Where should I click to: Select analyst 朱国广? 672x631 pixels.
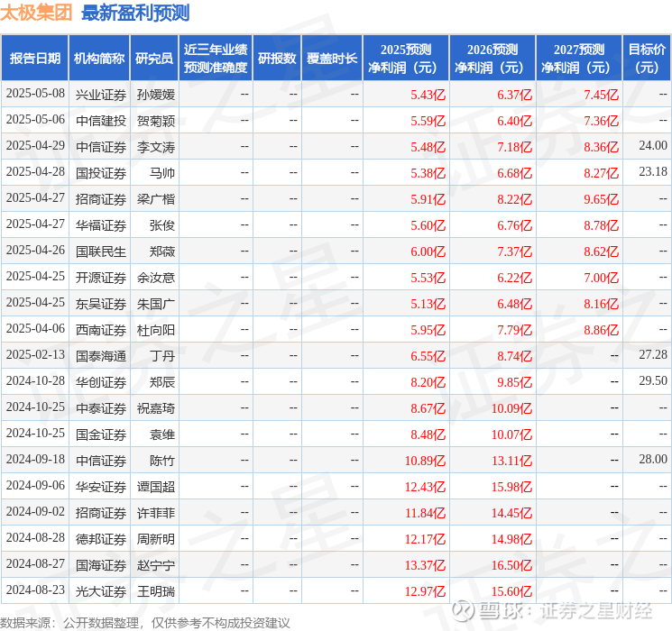[155, 304]
